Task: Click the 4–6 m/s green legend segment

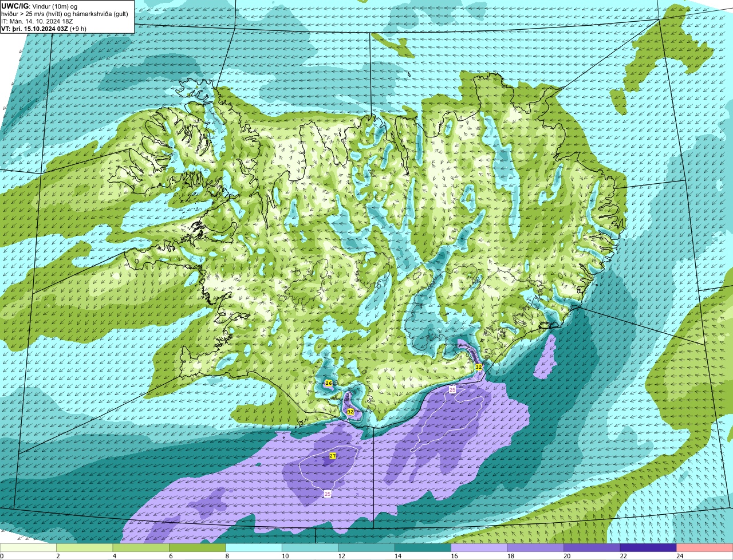Action: pyautogui.click(x=141, y=547)
